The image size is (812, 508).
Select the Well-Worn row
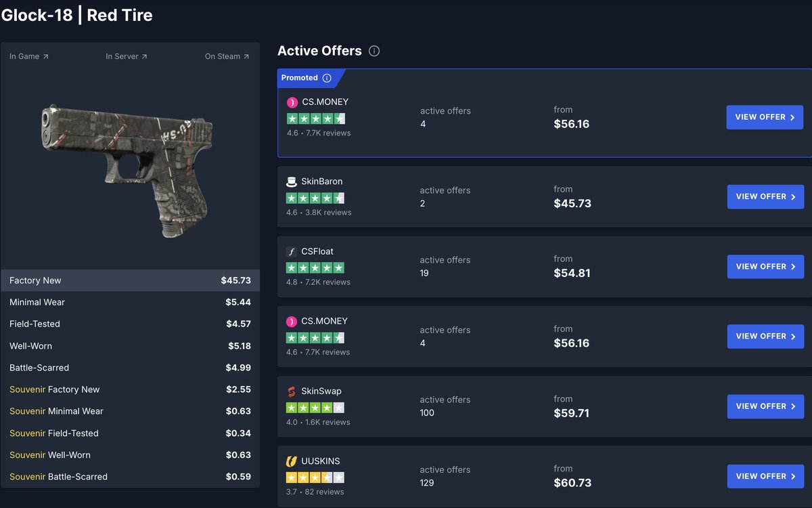(x=130, y=346)
